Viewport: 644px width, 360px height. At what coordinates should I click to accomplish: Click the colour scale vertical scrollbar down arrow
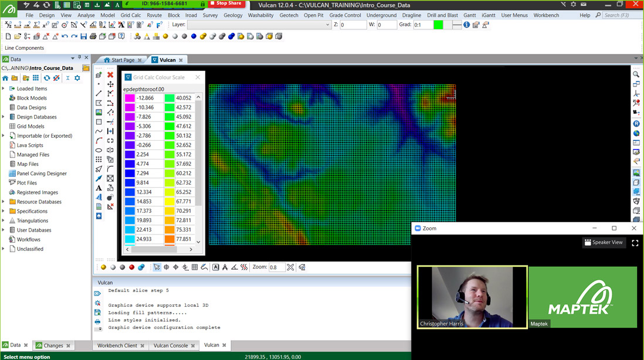pos(198,242)
